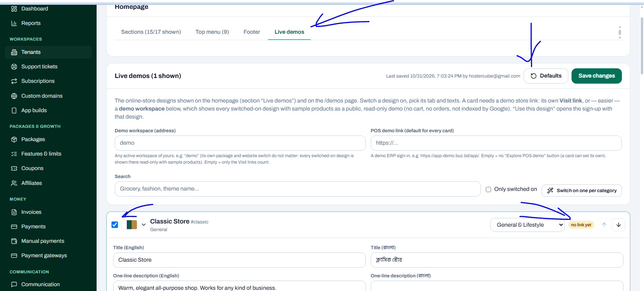Tick the Only switched on checkbox

tap(488, 189)
